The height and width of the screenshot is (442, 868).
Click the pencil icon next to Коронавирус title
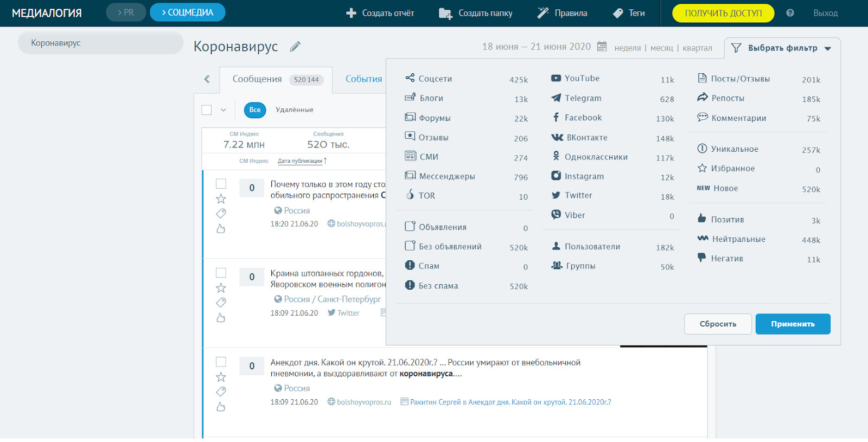(x=295, y=47)
